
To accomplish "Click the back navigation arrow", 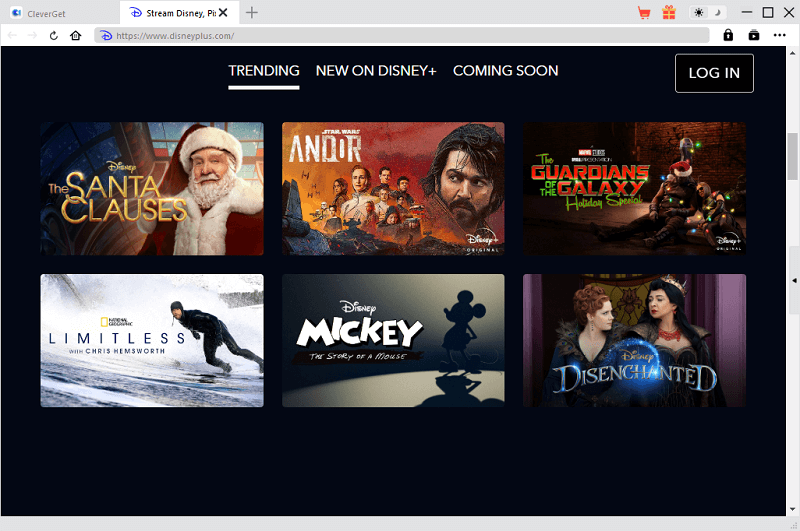I will pos(13,36).
